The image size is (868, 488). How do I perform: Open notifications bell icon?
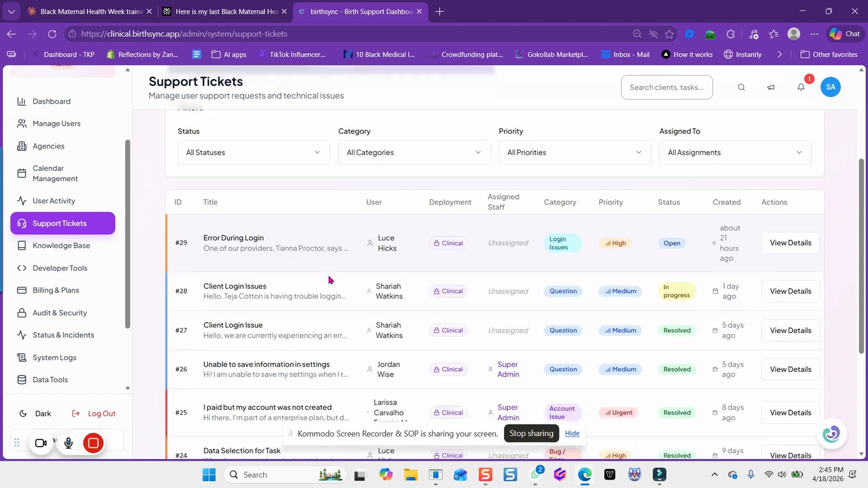[x=801, y=87]
